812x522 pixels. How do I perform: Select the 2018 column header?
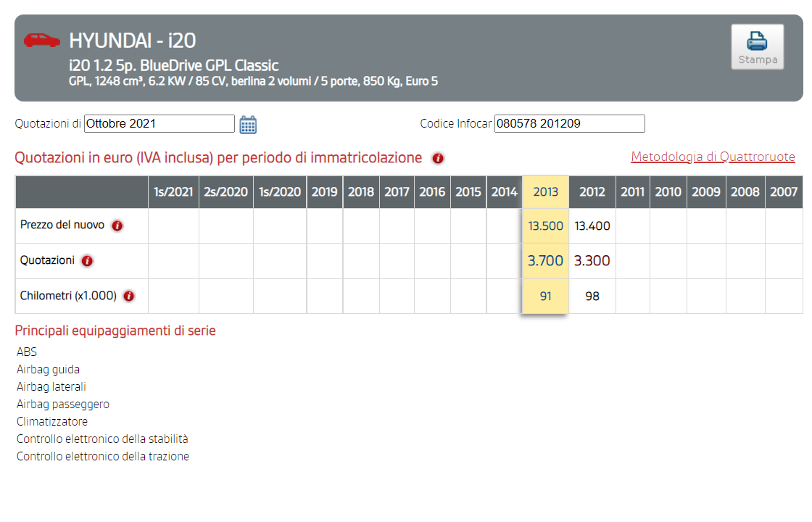coord(361,192)
